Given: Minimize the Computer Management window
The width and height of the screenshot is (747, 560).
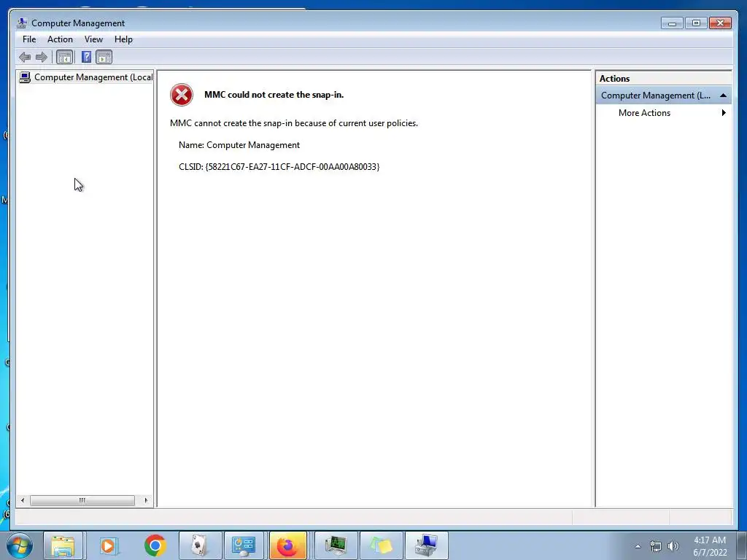Looking at the screenshot, I should (672, 23).
